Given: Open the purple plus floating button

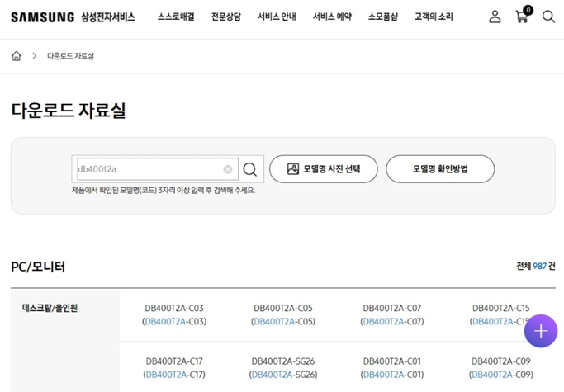Looking at the screenshot, I should coord(541,331).
